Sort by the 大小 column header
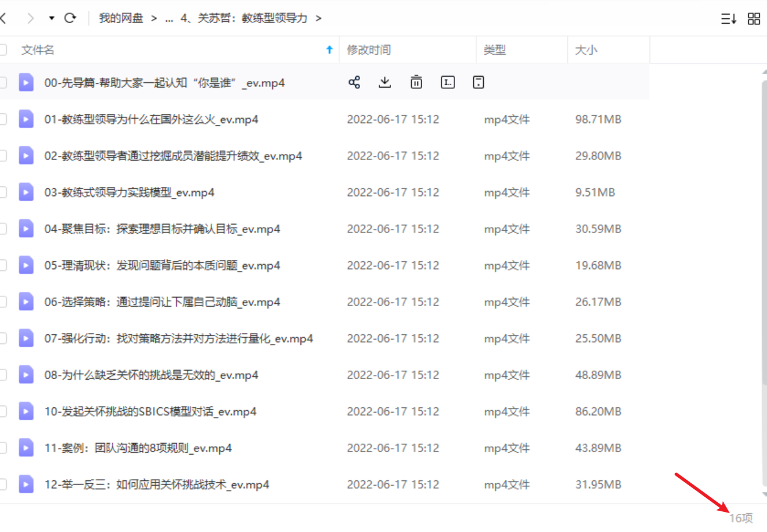Viewport: 767px width, 532px height. pos(586,50)
